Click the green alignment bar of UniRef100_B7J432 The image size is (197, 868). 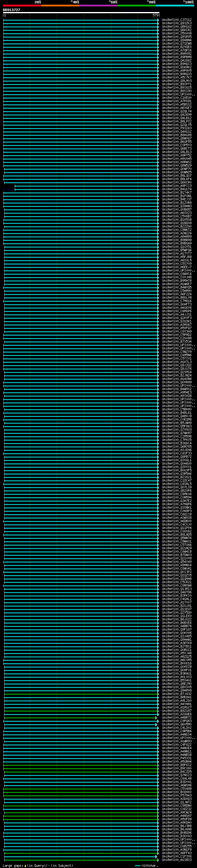tap(81, 694)
